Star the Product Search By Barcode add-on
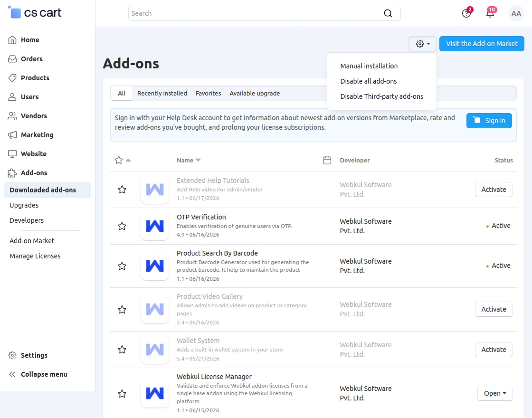 (x=122, y=266)
